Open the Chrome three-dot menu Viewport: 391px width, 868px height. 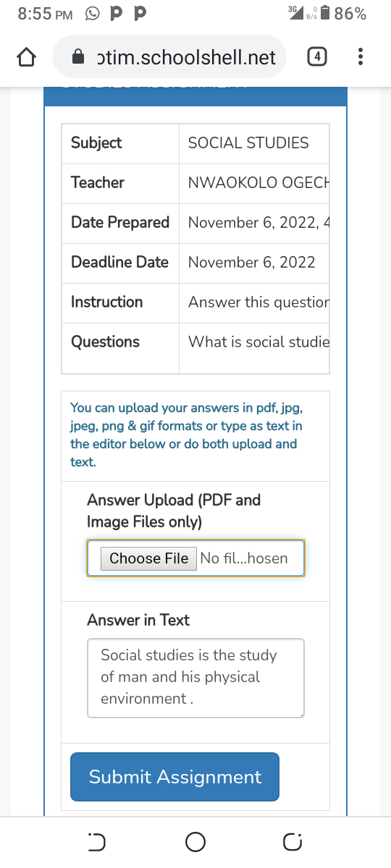[361, 57]
